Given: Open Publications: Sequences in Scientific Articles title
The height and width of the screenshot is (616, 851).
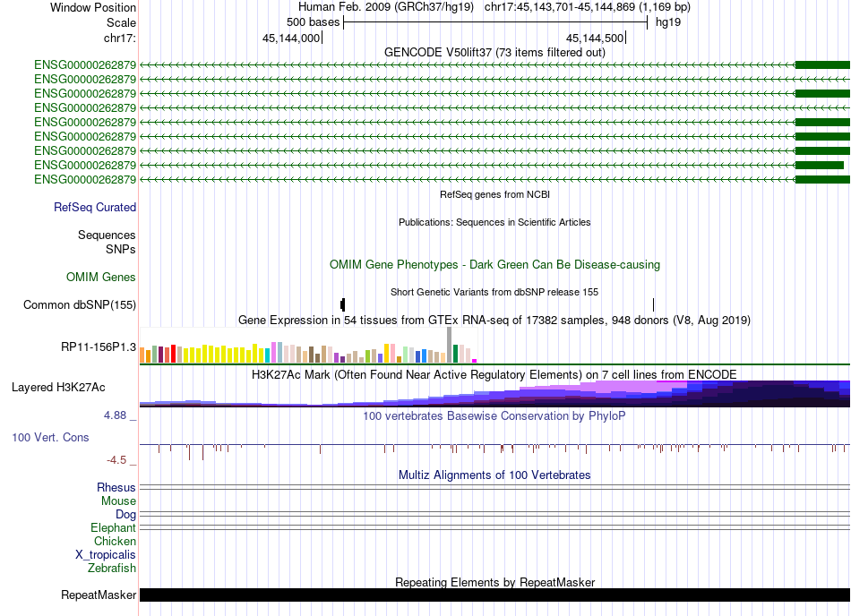Looking at the screenshot, I should click(494, 222).
